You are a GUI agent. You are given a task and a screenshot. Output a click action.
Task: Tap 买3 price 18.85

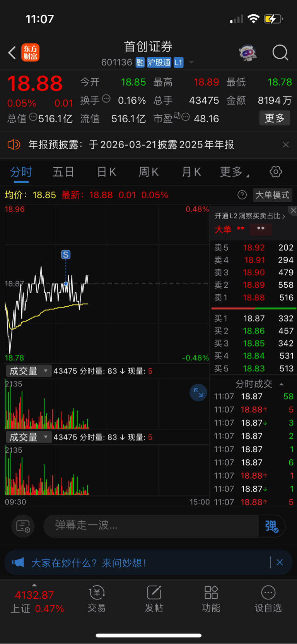tap(254, 343)
